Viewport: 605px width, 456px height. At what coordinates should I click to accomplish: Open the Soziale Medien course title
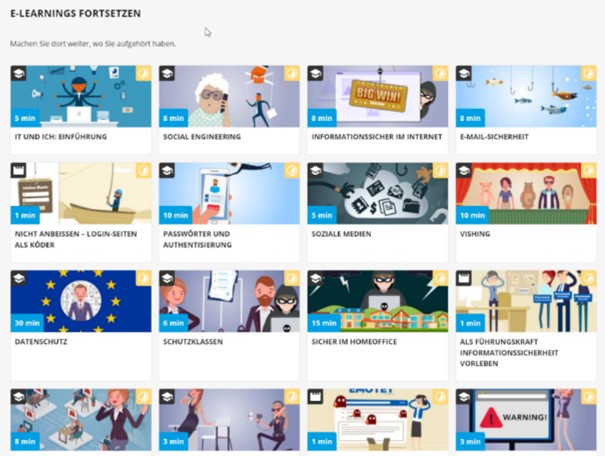coord(341,234)
